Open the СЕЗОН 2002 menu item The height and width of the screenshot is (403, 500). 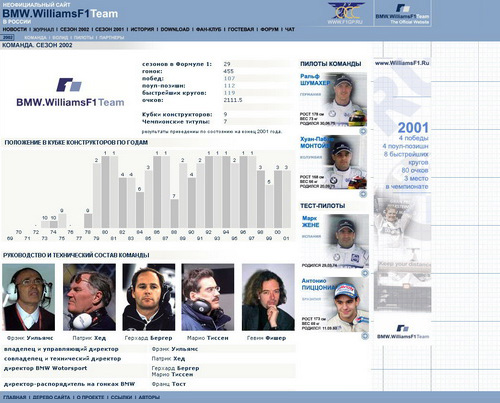pyautogui.click(x=74, y=29)
